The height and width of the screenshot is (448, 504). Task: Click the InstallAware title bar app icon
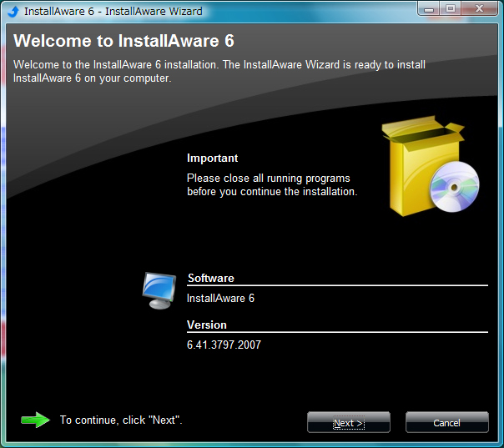click(13, 11)
